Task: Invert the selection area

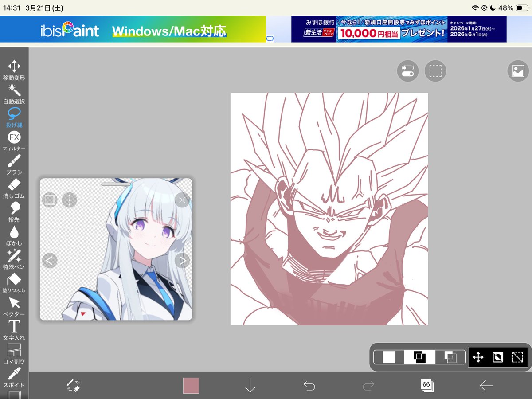Action: [x=498, y=357]
